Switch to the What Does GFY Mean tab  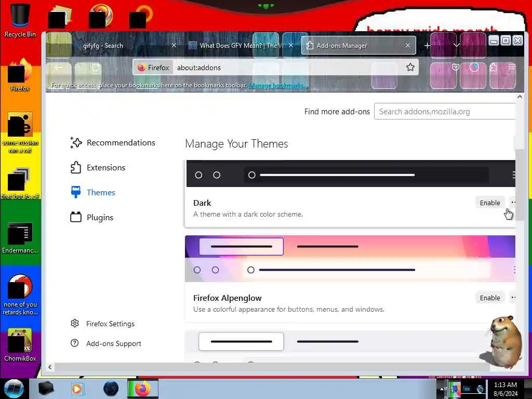pos(241,46)
